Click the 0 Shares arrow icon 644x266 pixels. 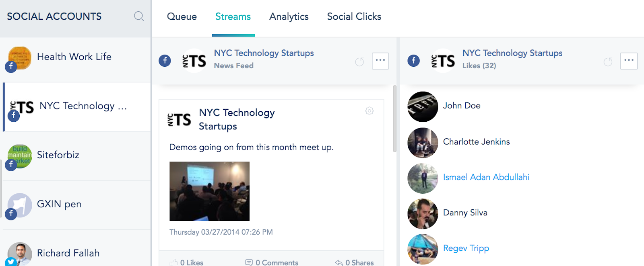[339, 262]
